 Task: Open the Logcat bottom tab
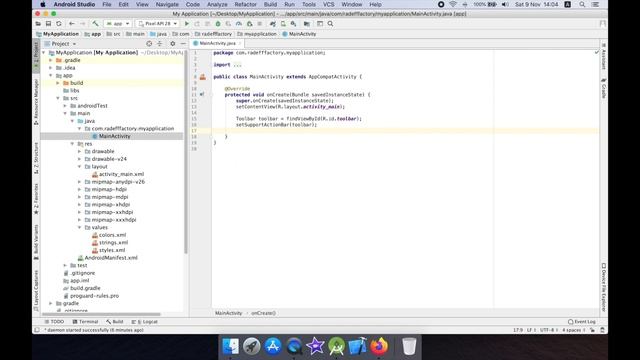click(x=145, y=322)
